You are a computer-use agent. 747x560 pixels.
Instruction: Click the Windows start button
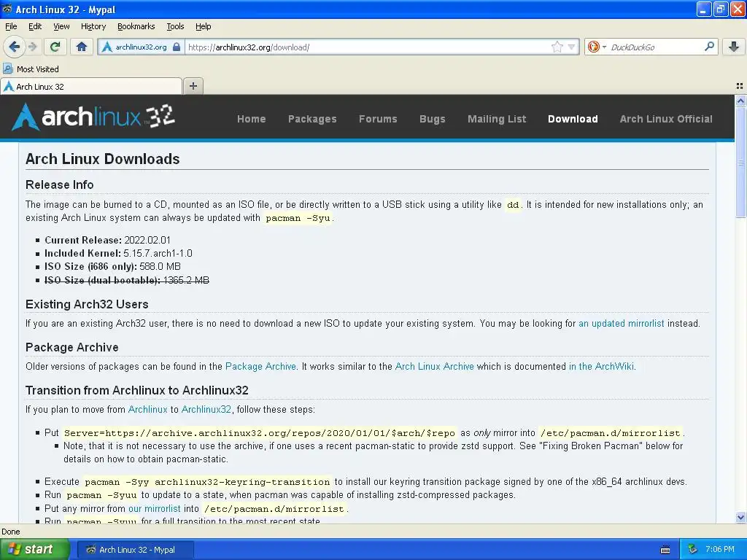[35, 549]
